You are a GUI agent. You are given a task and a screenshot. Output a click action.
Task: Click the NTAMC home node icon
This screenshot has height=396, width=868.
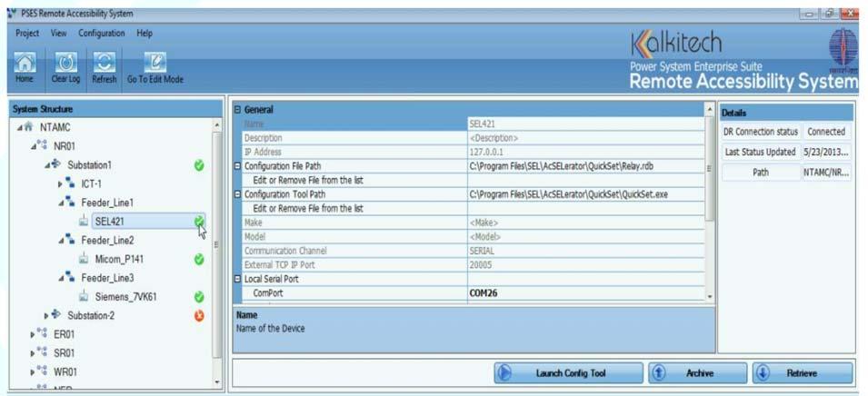[29, 127]
